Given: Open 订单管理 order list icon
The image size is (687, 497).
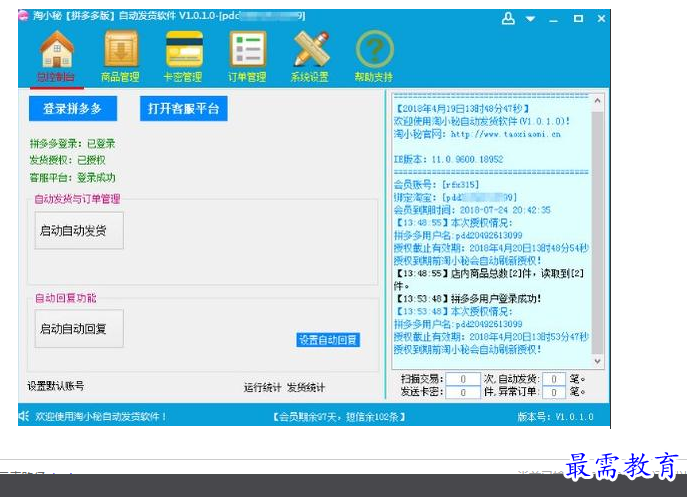Looking at the screenshot, I should [246, 50].
